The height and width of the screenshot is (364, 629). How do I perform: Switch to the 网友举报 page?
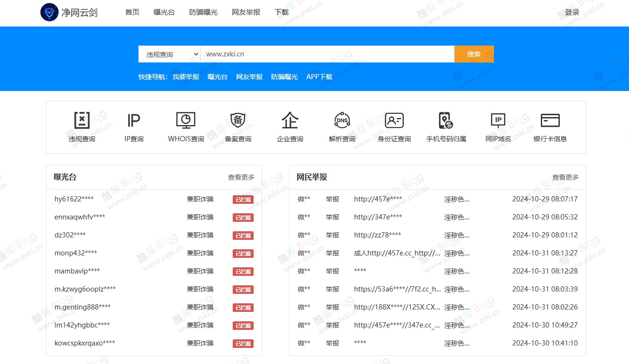coord(245,12)
